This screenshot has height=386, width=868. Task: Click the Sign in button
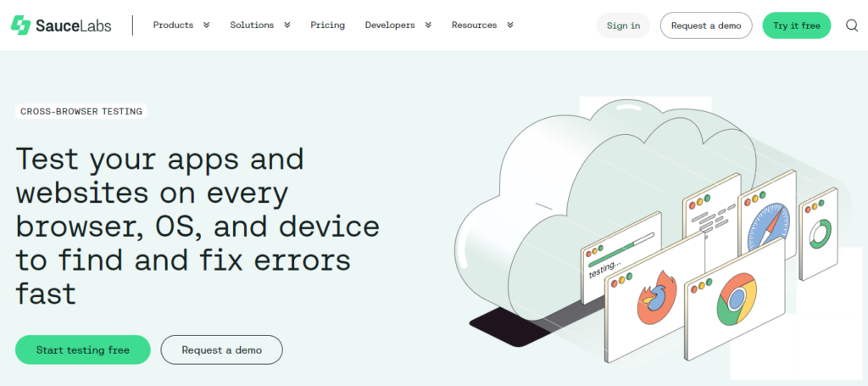point(623,25)
